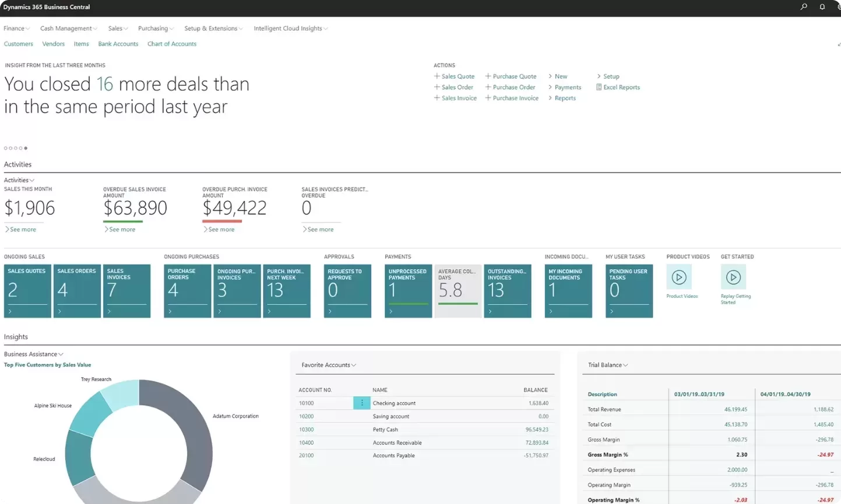Click the plus icon beside Sales Quote
Screen dimensions: 841x504
(x=437, y=76)
